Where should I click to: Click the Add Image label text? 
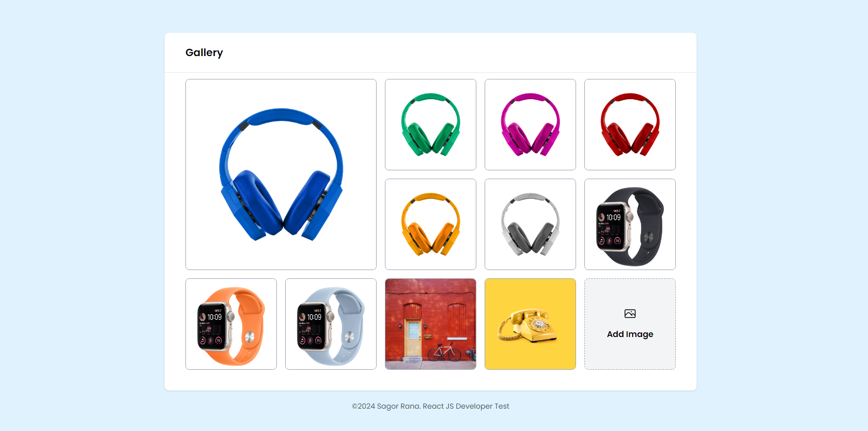(630, 334)
